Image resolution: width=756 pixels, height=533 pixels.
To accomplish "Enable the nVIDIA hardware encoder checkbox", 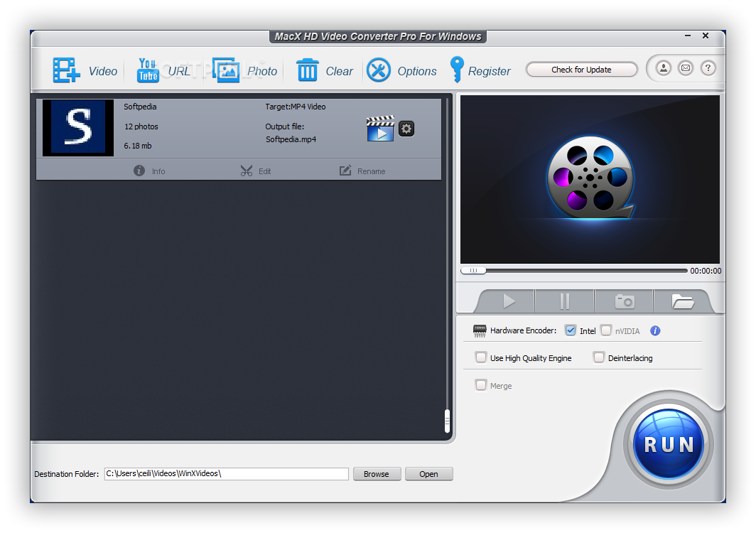I will point(606,330).
